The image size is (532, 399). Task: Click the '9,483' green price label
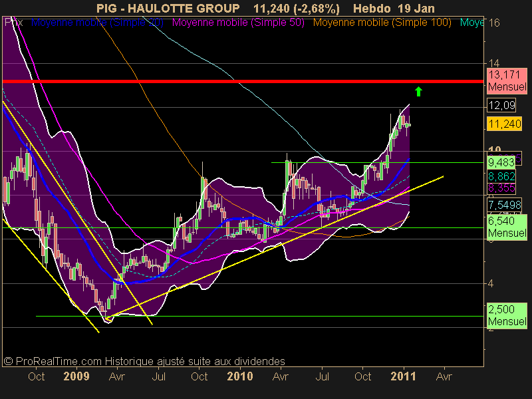501,162
